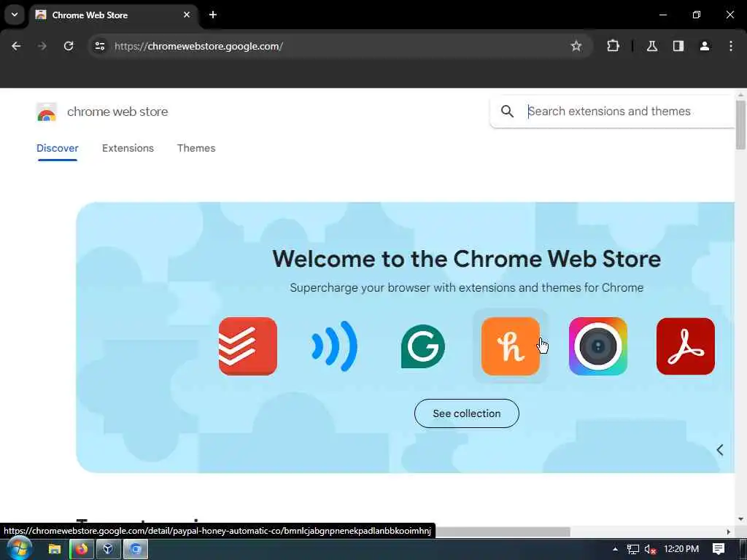The width and height of the screenshot is (747, 560).
Task: Click the chrome web store title link
Action: click(117, 112)
